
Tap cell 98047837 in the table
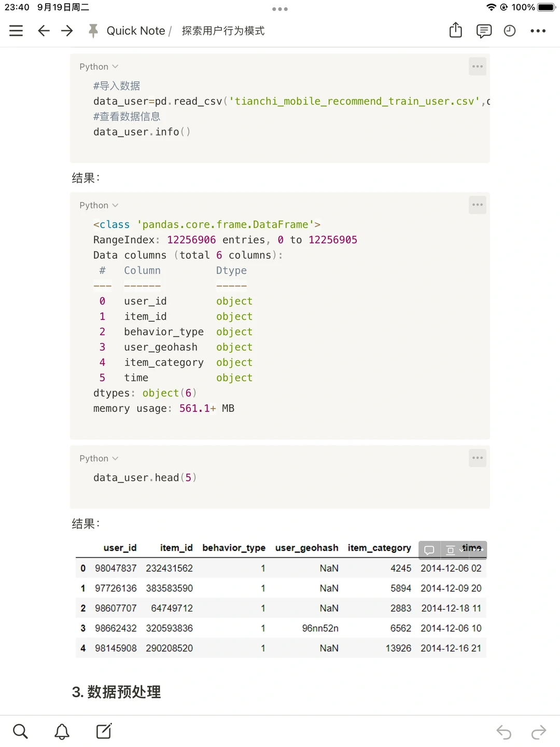116,569
